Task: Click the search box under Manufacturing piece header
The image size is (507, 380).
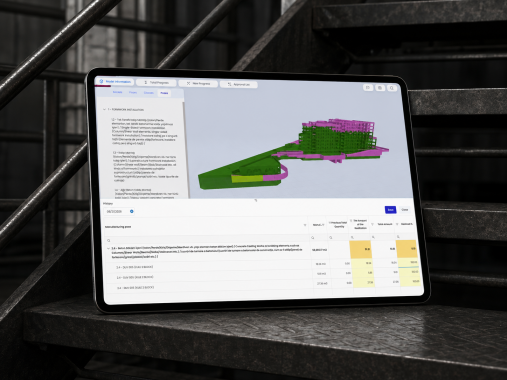Action: click(x=206, y=240)
